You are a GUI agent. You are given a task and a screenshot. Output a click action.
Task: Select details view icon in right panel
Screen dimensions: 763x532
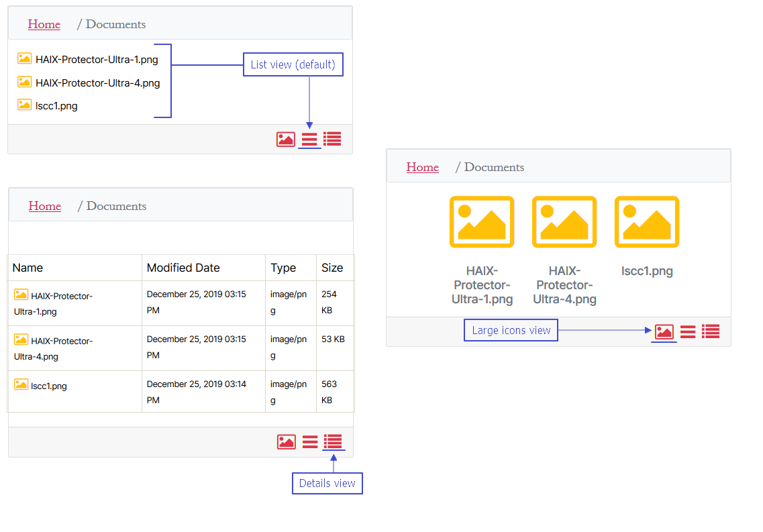(711, 331)
